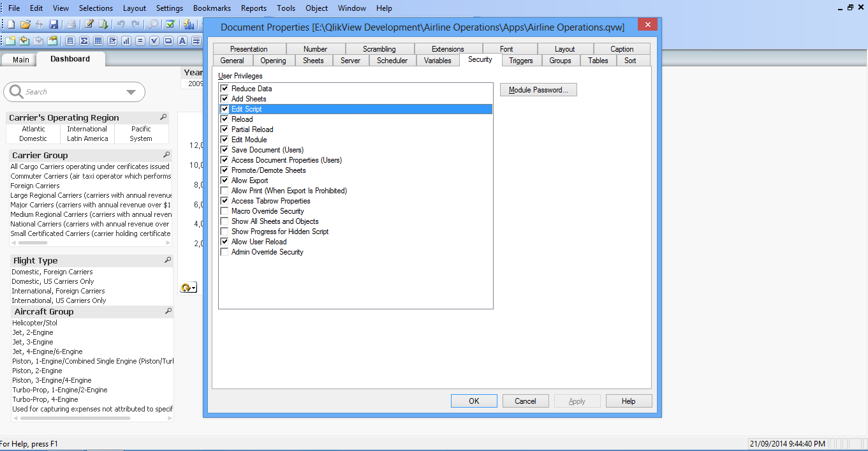Create a Chart via the bar chart icon

point(126,41)
